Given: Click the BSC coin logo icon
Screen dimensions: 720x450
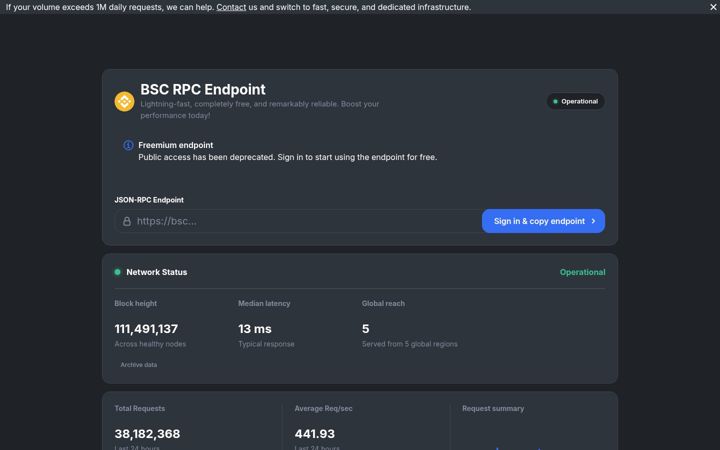Looking at the screenshot, I should tap(124, 101).
